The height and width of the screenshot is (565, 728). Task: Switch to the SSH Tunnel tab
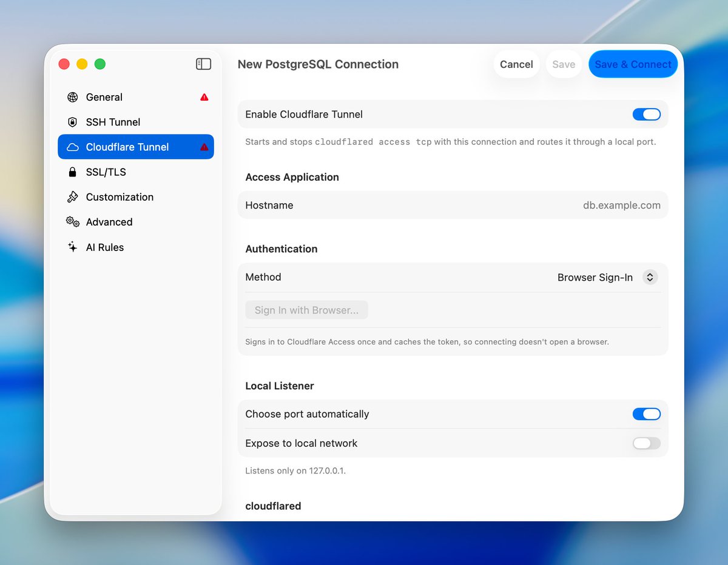pos(136,122)
